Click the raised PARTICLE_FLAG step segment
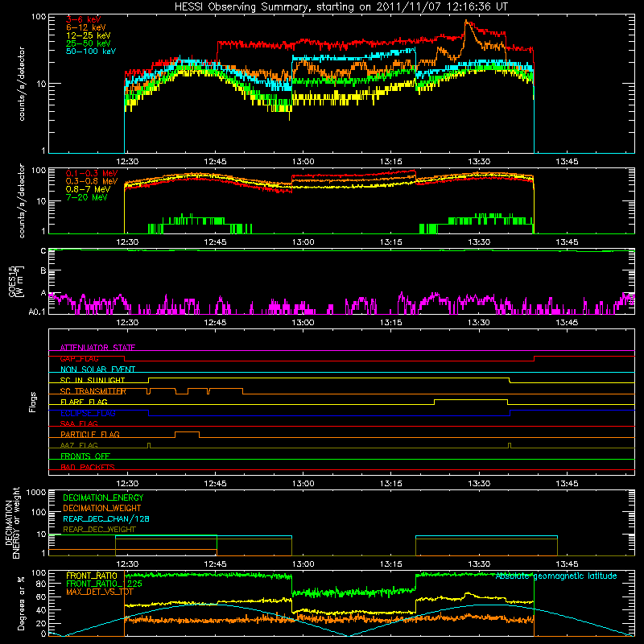Image resolution: width=644 pixels, height=644 pixels. 188,432
